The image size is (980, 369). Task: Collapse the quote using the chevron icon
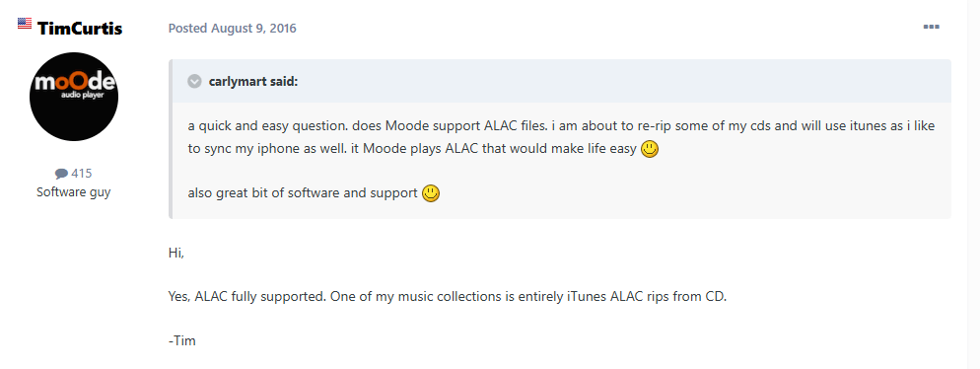point(195,81)
